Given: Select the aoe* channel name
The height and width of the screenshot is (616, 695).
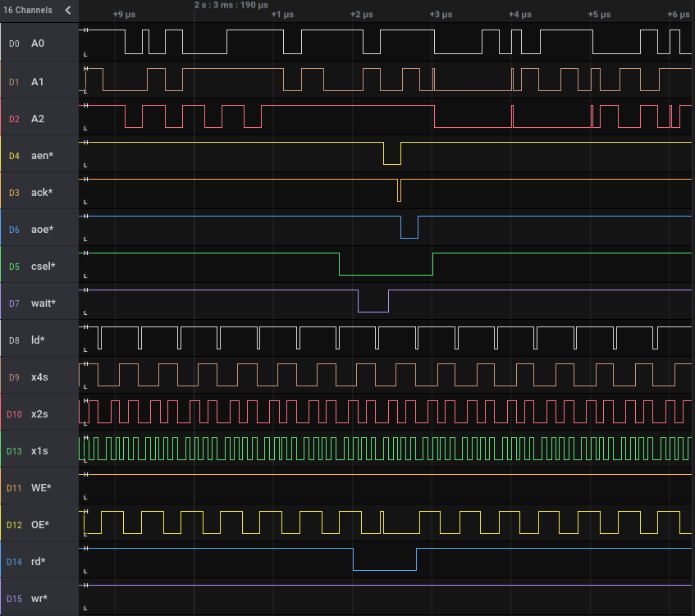Looking at the screenshot, I should coord(42,230).
